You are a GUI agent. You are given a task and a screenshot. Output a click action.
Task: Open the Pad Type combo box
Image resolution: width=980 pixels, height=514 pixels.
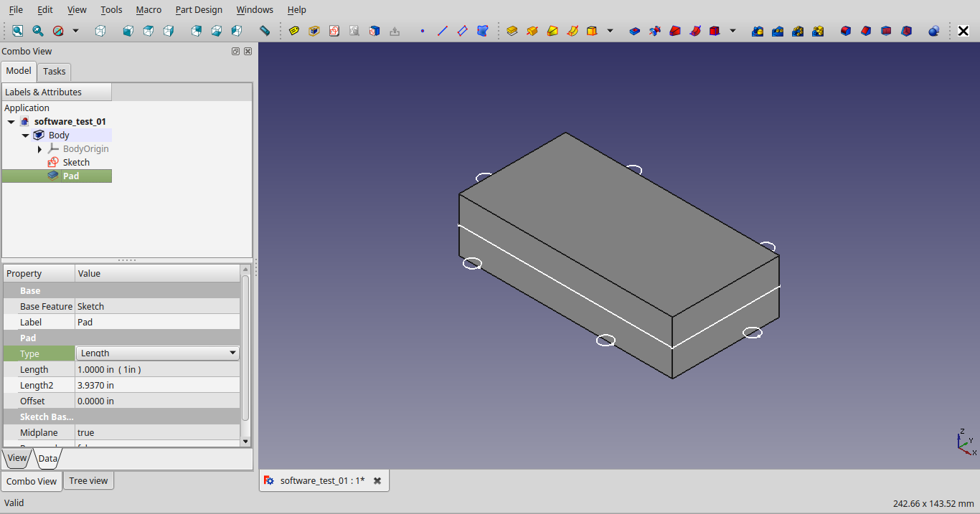157,353
